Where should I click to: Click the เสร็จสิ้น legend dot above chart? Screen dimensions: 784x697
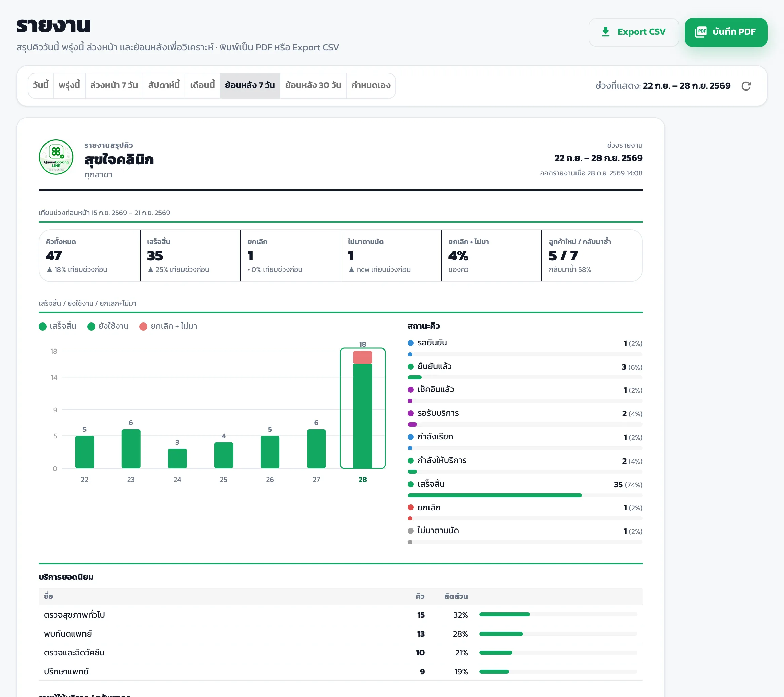click(x=43, y=326)
